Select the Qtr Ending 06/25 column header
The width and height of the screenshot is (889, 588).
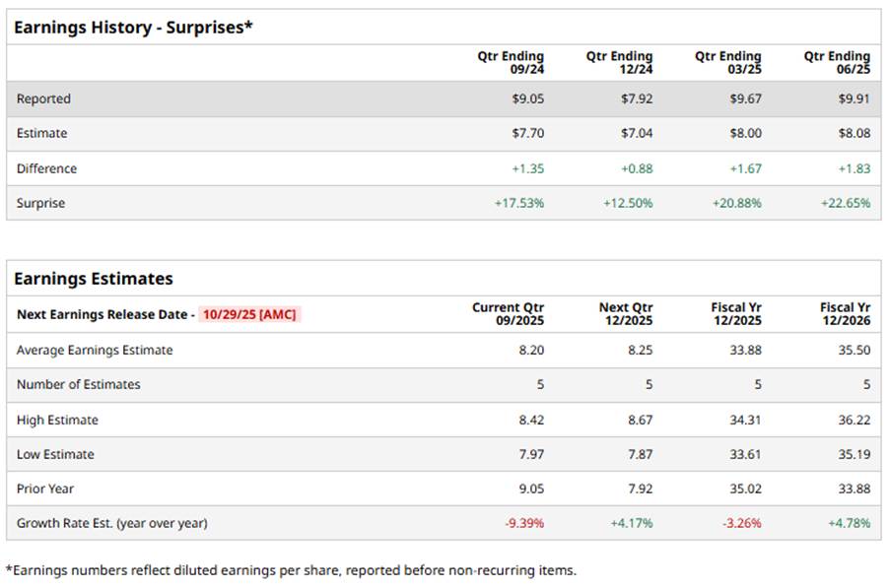tap(837, 63)
